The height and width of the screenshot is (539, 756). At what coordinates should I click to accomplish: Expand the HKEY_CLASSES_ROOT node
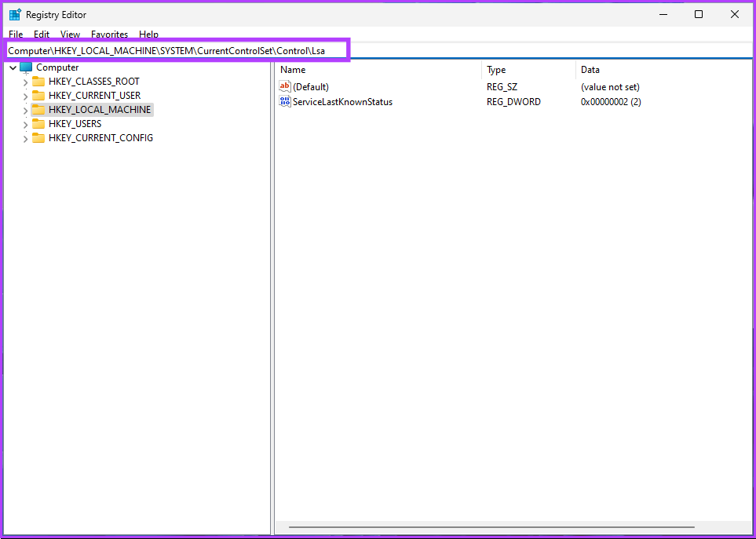pos(26,82)
